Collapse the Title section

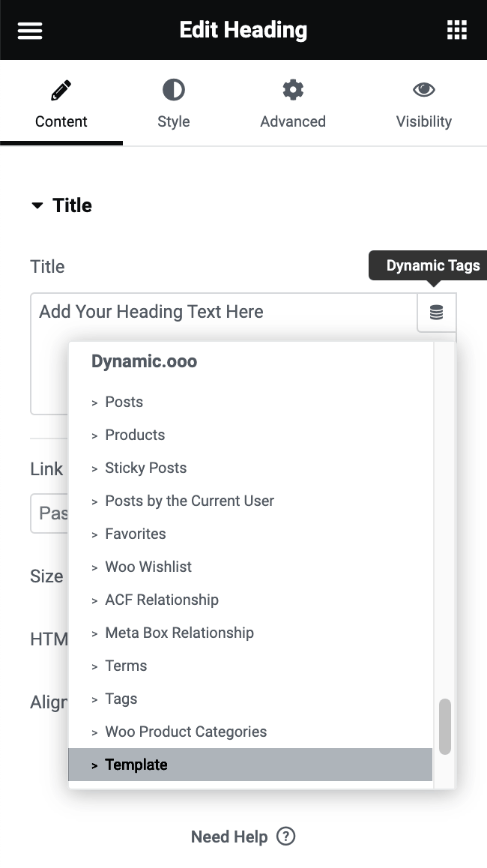point(37,205)
